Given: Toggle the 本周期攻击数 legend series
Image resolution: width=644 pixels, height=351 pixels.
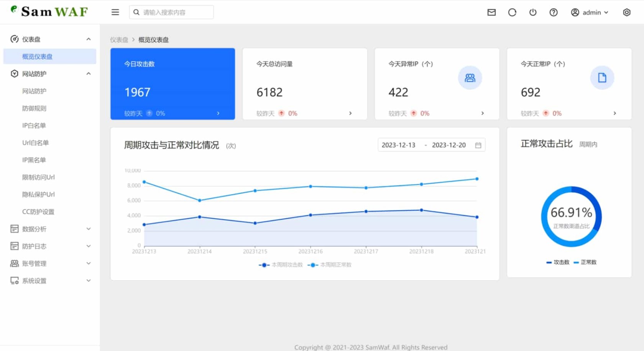Looking at the screenshot, I should (x=281, y=265).
